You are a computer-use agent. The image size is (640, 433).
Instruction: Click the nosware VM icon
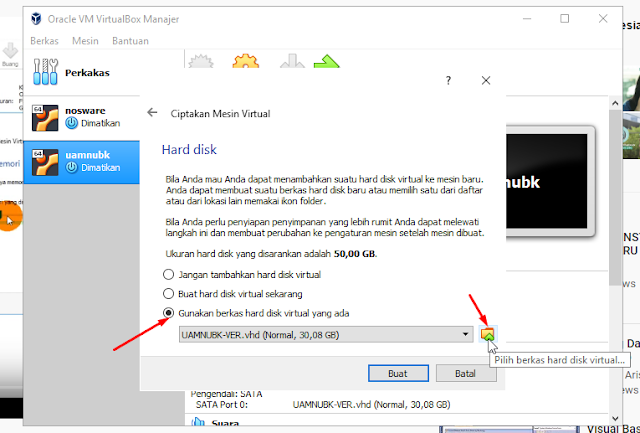click(45, 118)
